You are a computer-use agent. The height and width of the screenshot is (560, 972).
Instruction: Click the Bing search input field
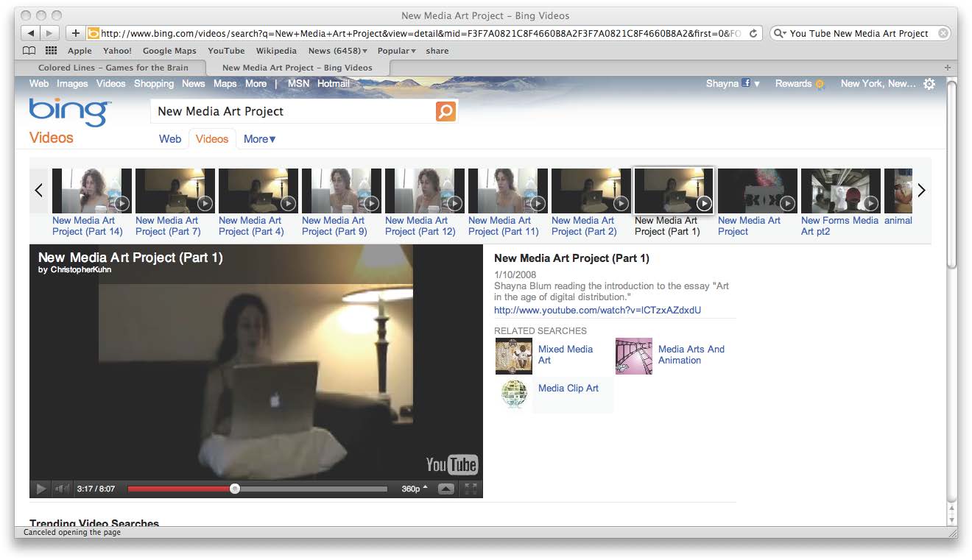295,111
